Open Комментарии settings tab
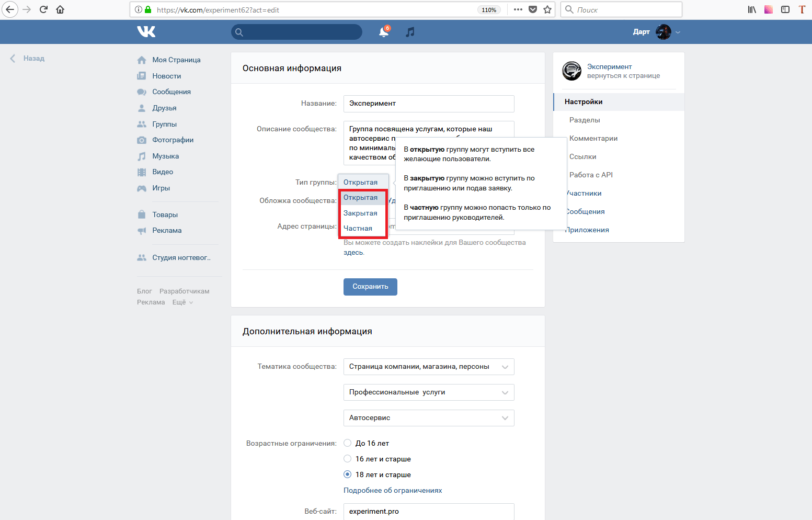The height and width of the screenshot is (520, 812). click(x=593, y=138)
